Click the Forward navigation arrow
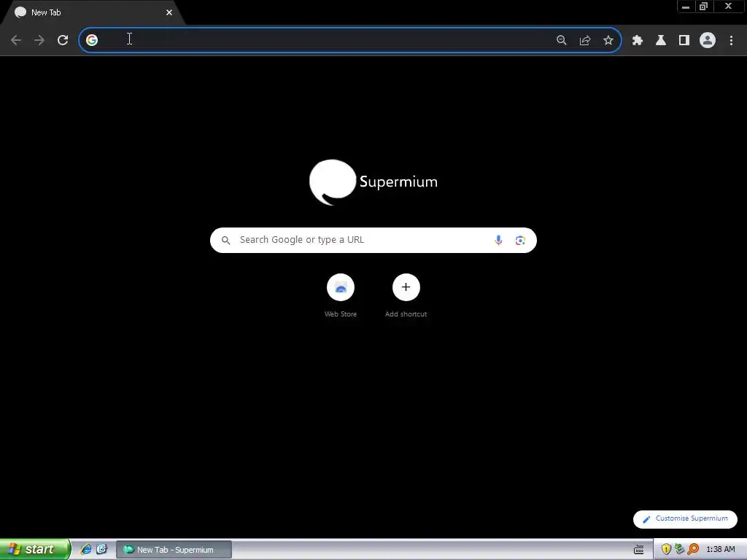 click(x=39, y=40)
